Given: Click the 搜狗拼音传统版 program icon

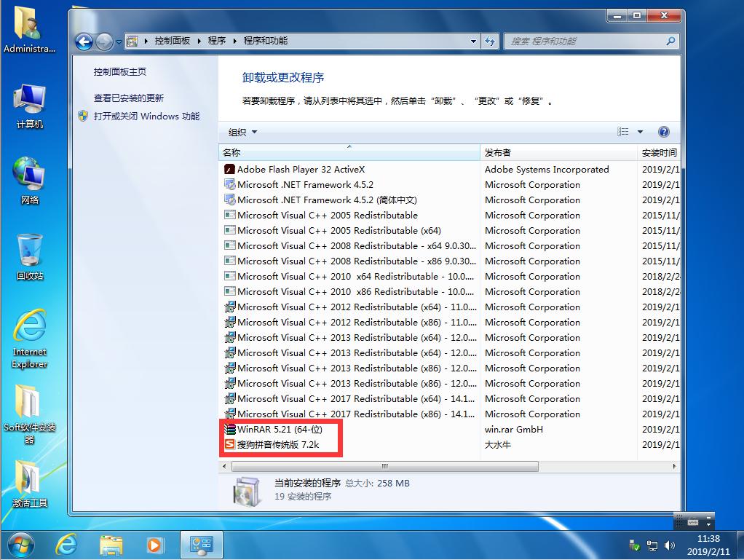Looking at the screenshot, I should click(229, 445).
